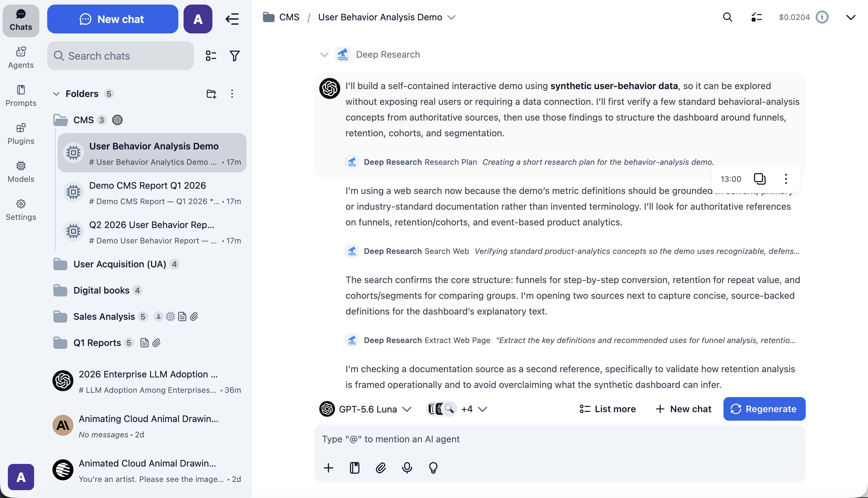Open the GPT-5.6 Luna model dropdown

tap(365, 409)
